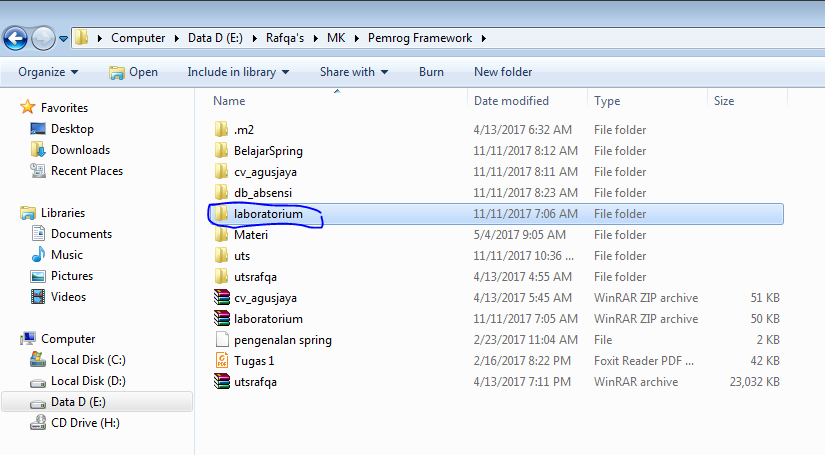Open Recent Places in Favorites
This screenshot has width=825, height=455.
86,171
